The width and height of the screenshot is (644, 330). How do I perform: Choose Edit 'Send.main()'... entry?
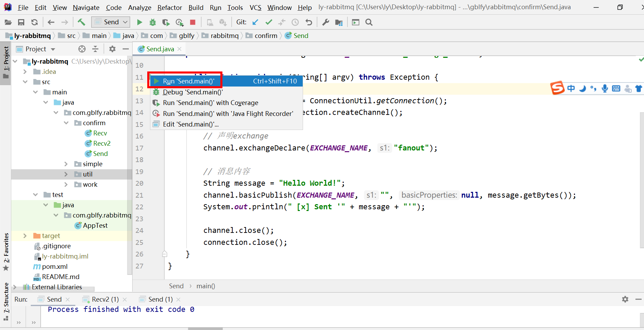pos(227,124)
